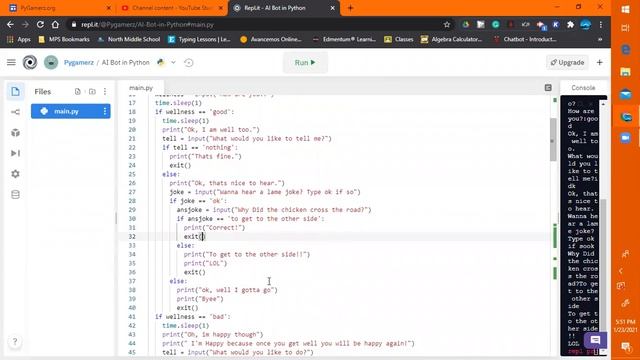Bookmark this page with star icon

(x=447, y=24)
